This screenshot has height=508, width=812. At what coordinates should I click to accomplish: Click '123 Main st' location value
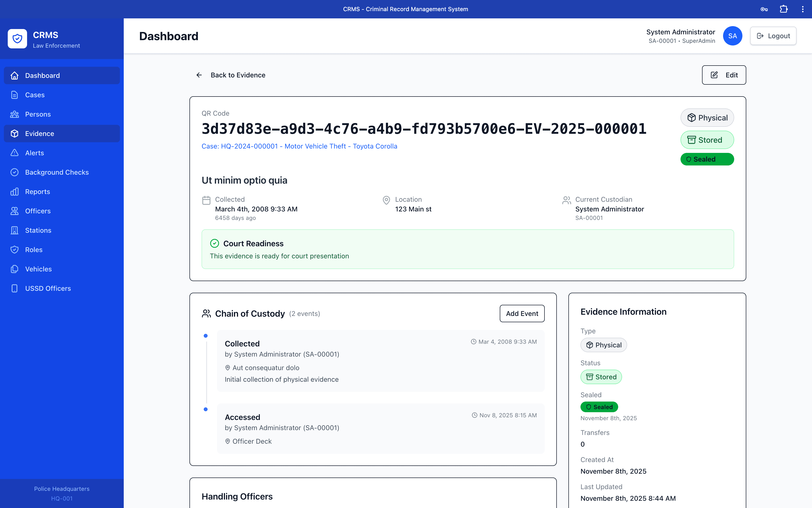tap(413, 209)
